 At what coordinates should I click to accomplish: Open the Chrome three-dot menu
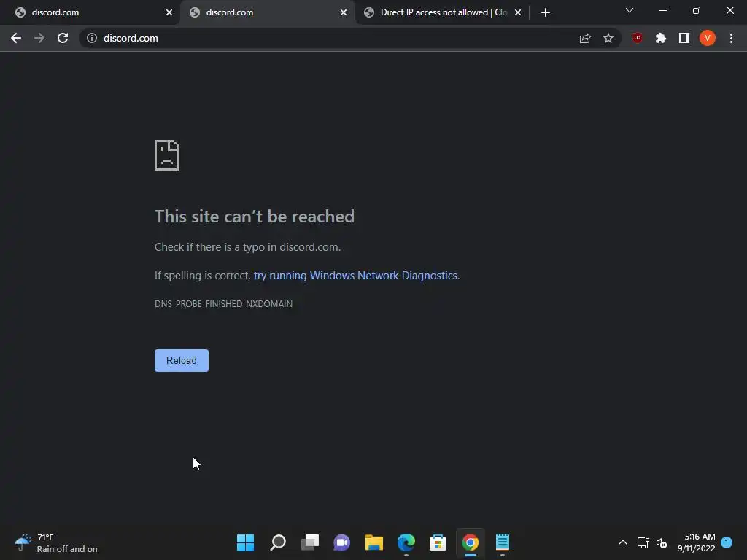(731, 38)
